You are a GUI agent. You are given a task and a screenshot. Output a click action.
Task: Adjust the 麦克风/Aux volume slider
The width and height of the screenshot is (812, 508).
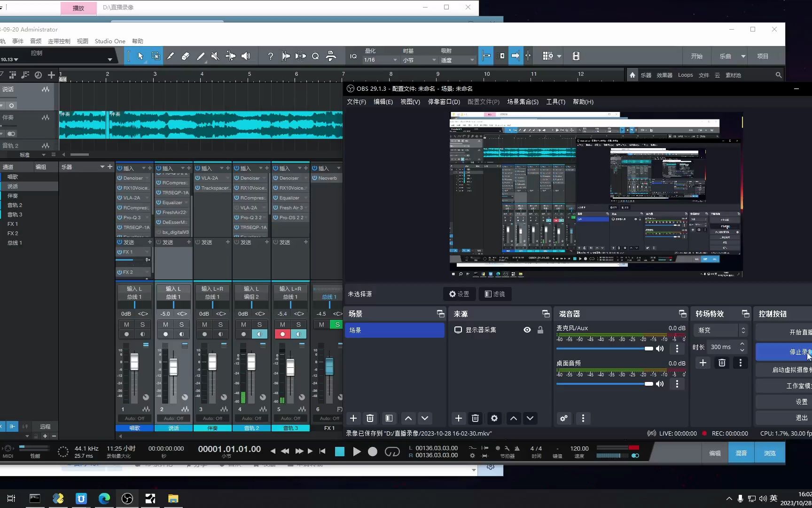coord(605,349)
